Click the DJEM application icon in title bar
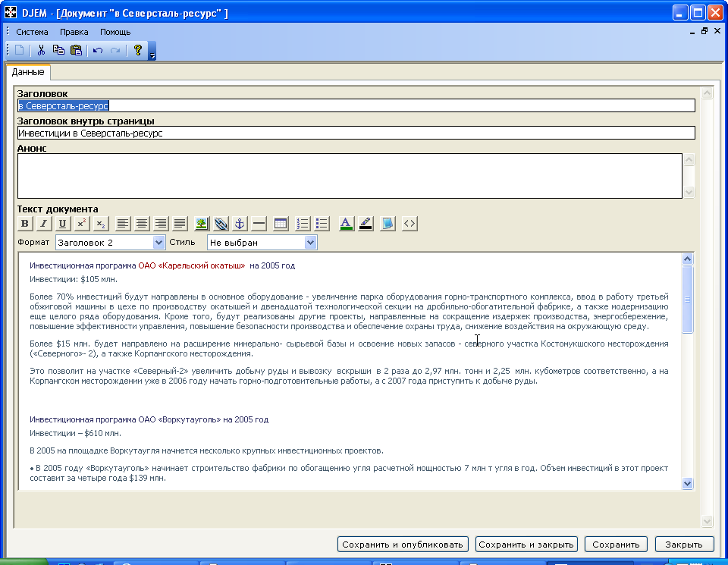The width and height of the screenshot is (728, 565). [11, 13]
